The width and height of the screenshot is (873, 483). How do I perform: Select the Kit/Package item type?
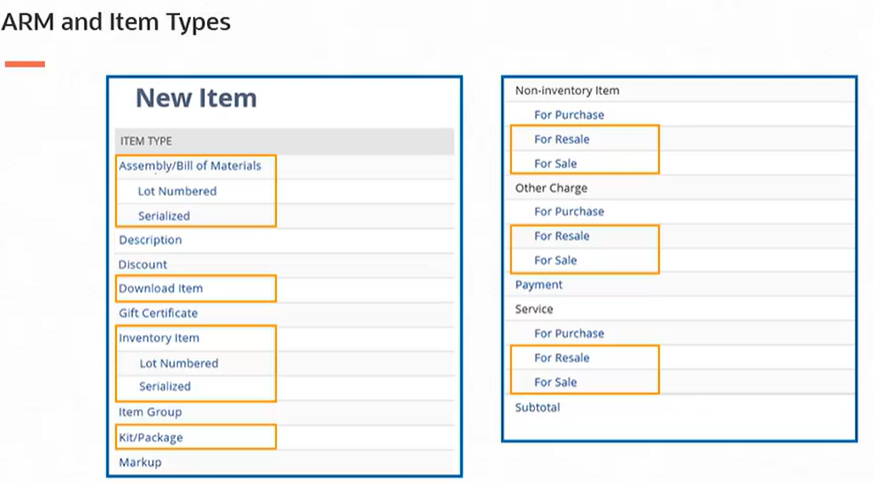[151, 437]
